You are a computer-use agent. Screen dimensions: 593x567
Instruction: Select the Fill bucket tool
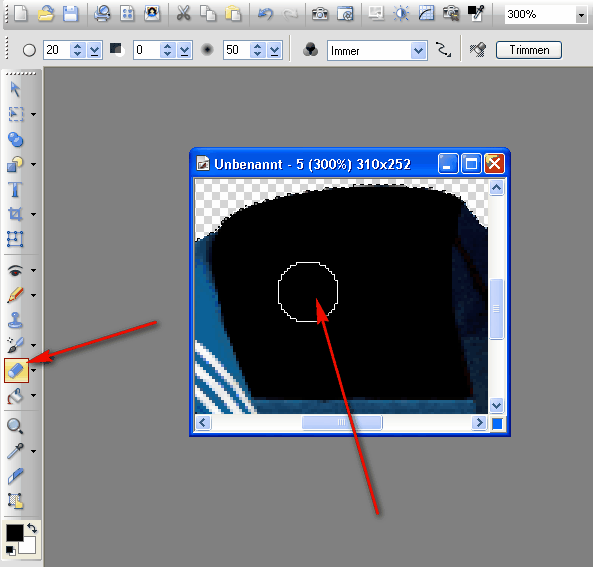point(15,396)
